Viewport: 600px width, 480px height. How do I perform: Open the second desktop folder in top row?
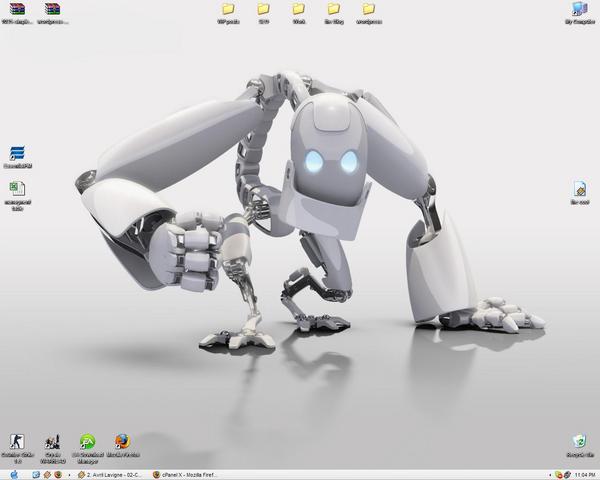[263, 13]
